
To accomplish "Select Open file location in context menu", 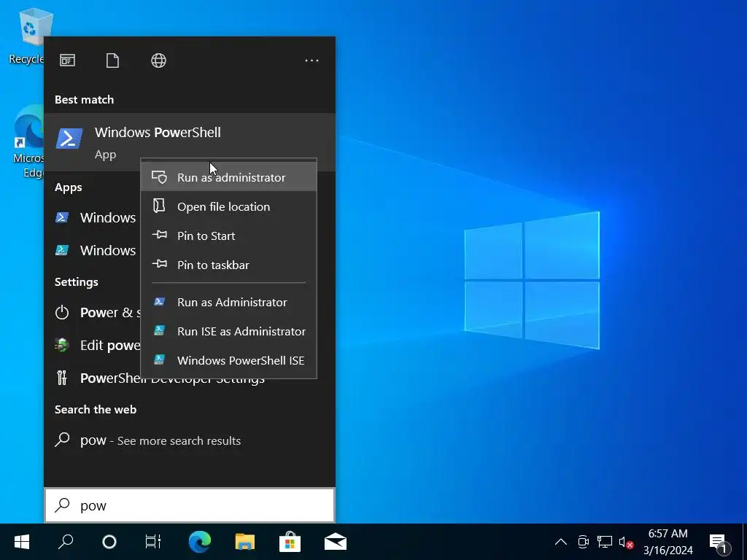I will pyautogui.click(x=228, y=206).
